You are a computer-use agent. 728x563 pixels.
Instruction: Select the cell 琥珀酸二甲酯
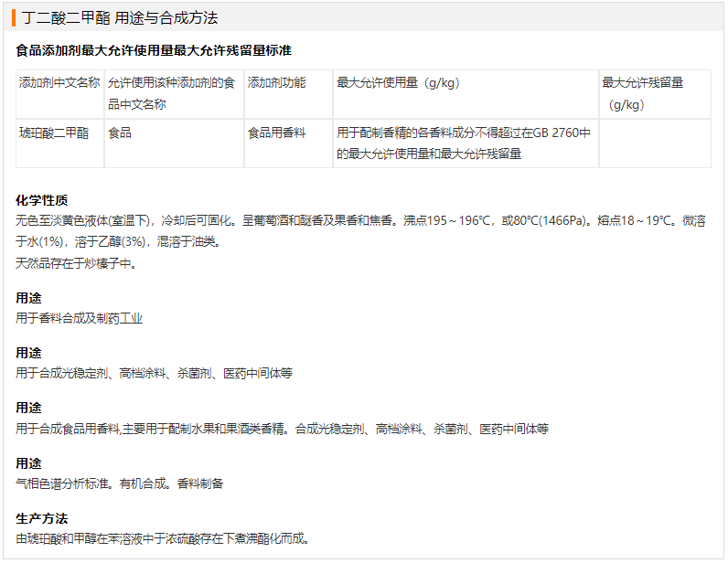pyautogui.click(x=54, y=133)
